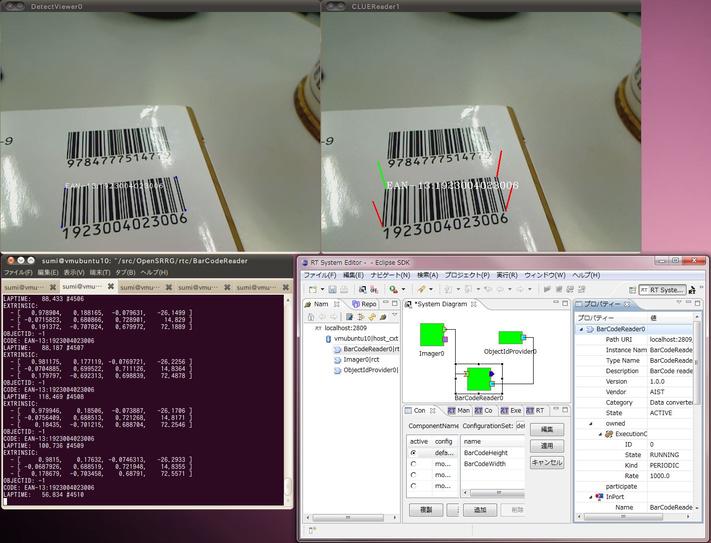Select the third configuration set radio button
The image size is (711, 543).
(x=413, y=475)
